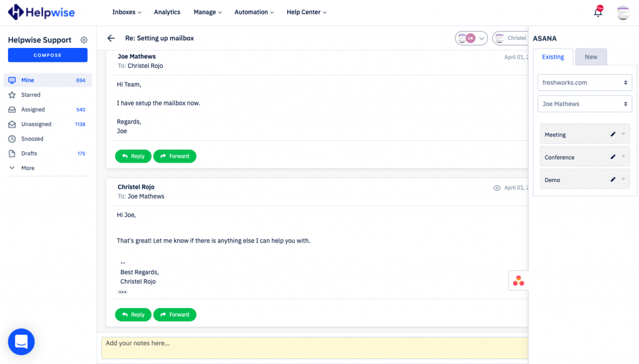Click the back arrow beside email subject
The image size is (639, 364).
click(x=111, y=38)
